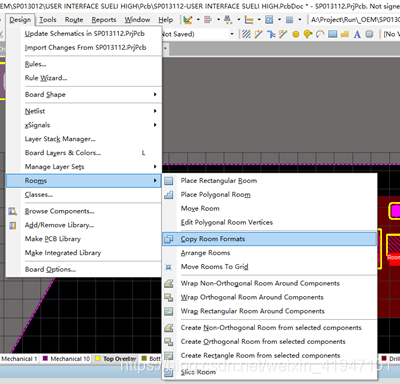Click the Add/Remove Library icon
This screenshot has height=384, width=400.
coord(13,226)
